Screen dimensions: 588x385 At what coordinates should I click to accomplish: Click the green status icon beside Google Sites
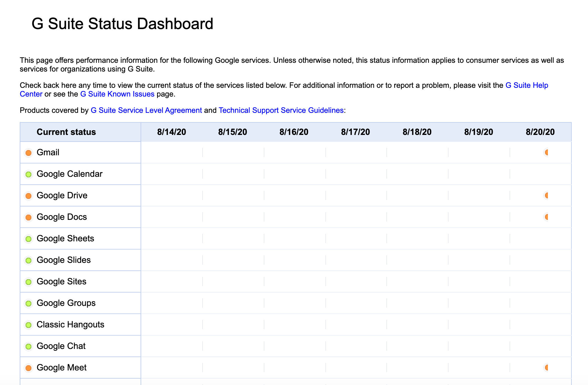click(x=28, y=282)
